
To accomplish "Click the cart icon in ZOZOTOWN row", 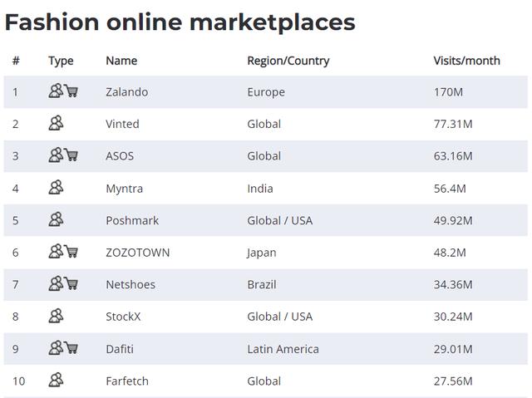I will point(71,252).
